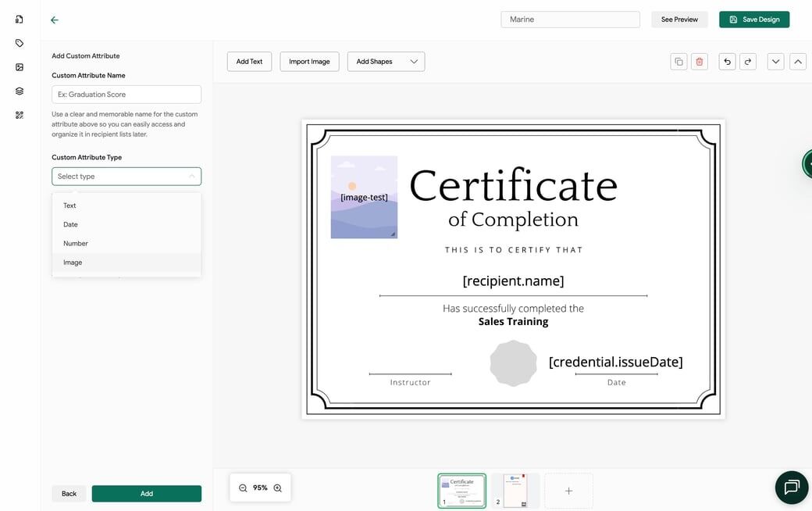812x511 pixels.
Task: Duplicate the selected element
Action: [x=678, y=62]
